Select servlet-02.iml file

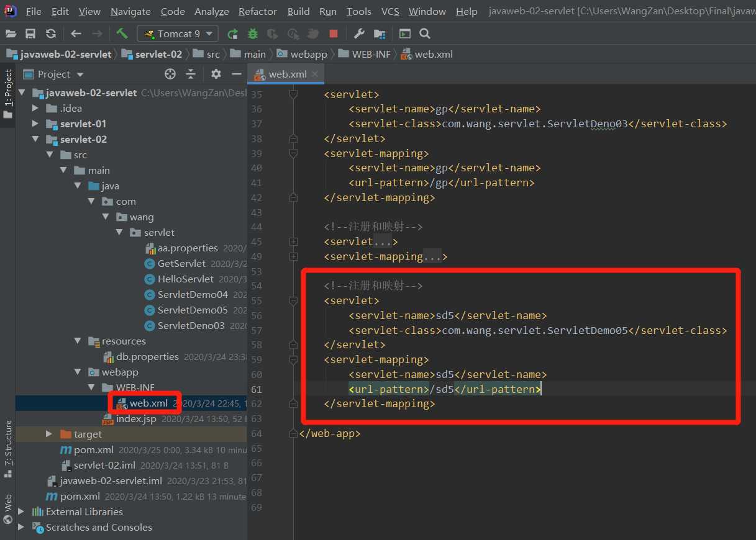(x=105, y=466)
